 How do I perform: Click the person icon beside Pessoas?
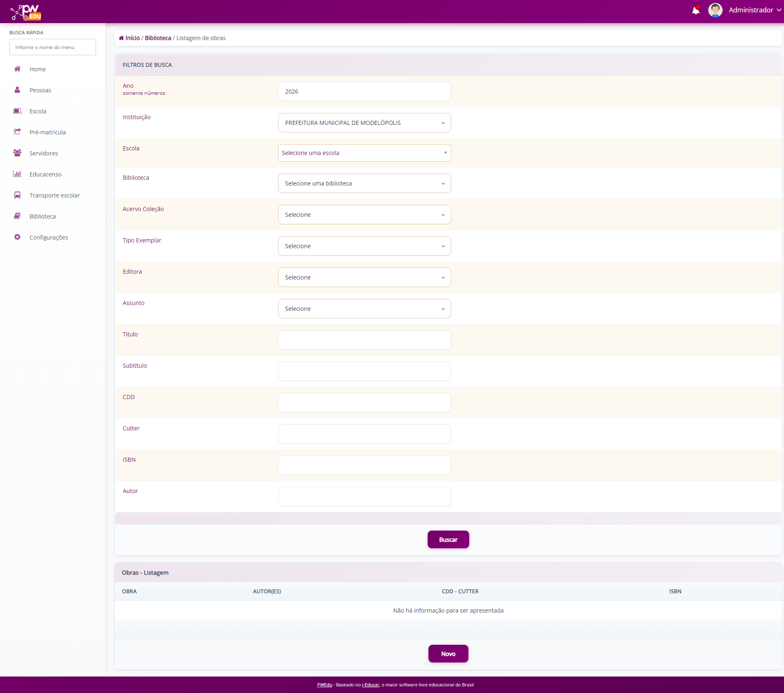click(x=17, y=90)
